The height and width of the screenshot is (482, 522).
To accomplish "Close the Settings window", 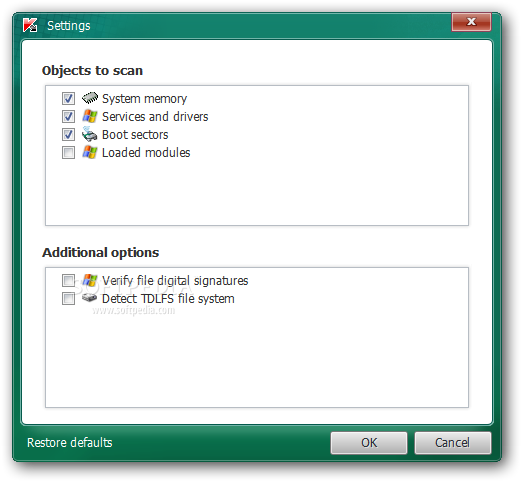I will pos(471,22).
